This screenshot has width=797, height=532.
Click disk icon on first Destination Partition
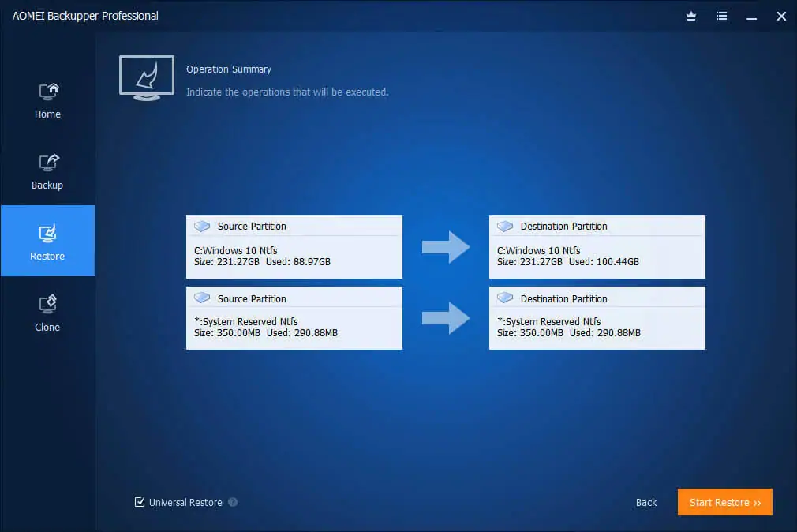[x=505, y=226]
